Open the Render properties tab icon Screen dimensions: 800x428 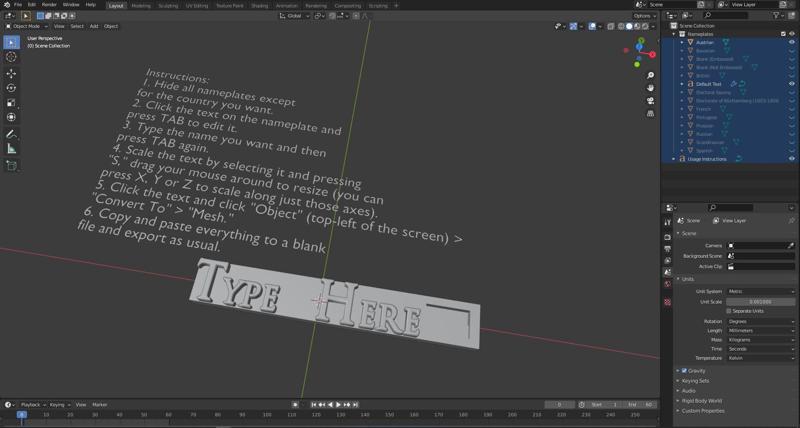click(x=667, y=237)
